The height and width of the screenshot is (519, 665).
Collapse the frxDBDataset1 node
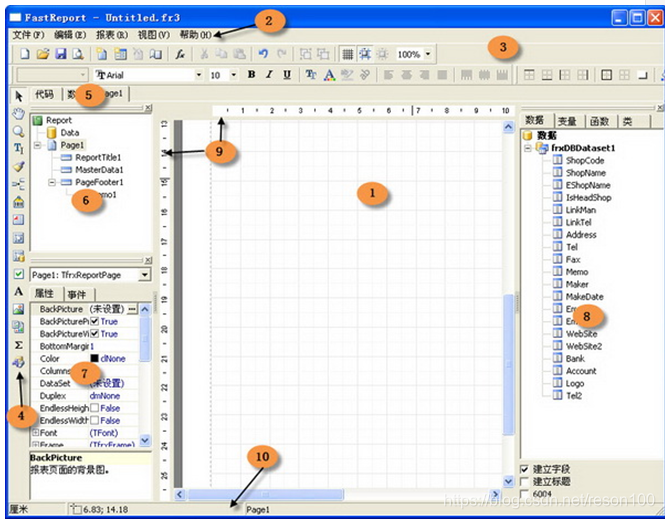click(528, 148)
